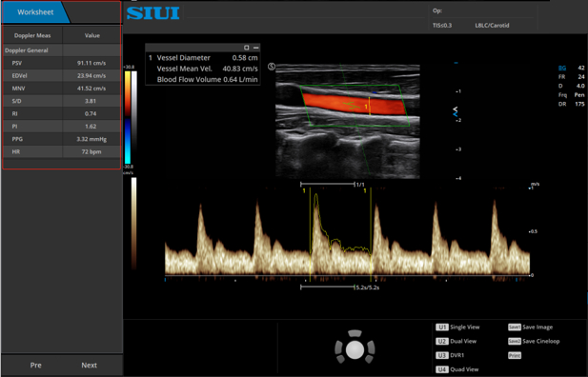Maximize the vessel measurement results box
Screen dimensions: 588x377
click(x=247, y=48)
